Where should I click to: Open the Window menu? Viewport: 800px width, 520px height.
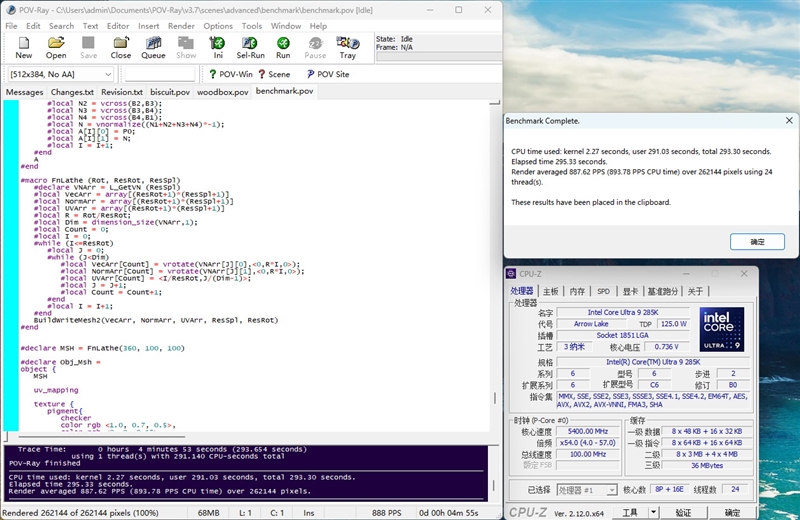click(286, 26)
